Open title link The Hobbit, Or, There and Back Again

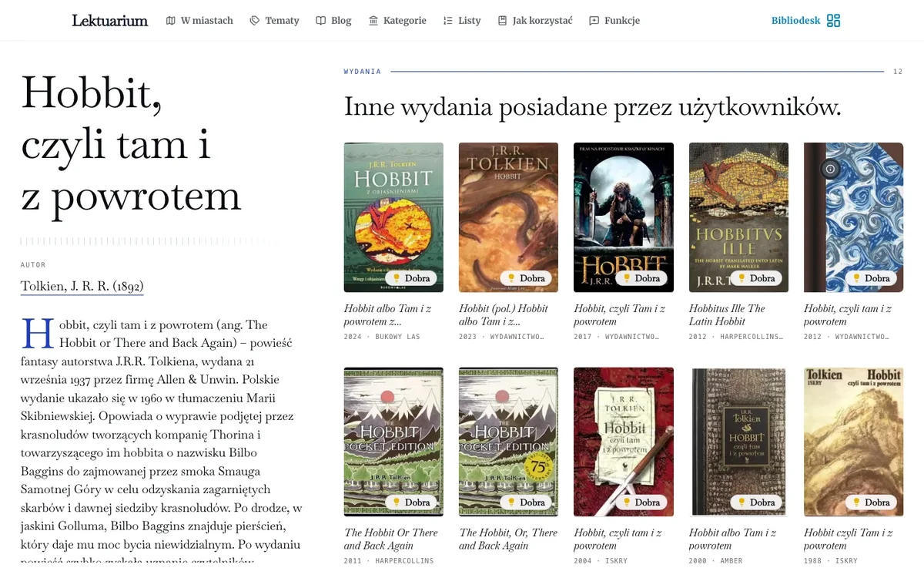pyautogui.click(x=508, y=539)
